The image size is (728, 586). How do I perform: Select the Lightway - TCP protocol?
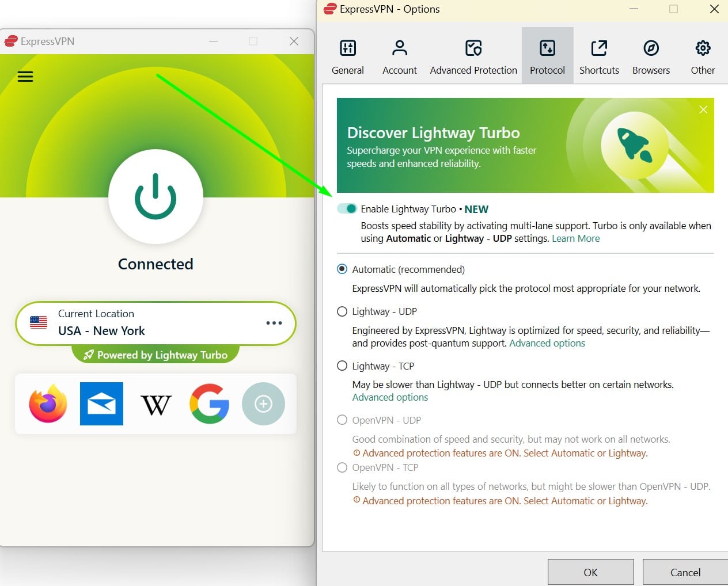(x=342, y=366)
